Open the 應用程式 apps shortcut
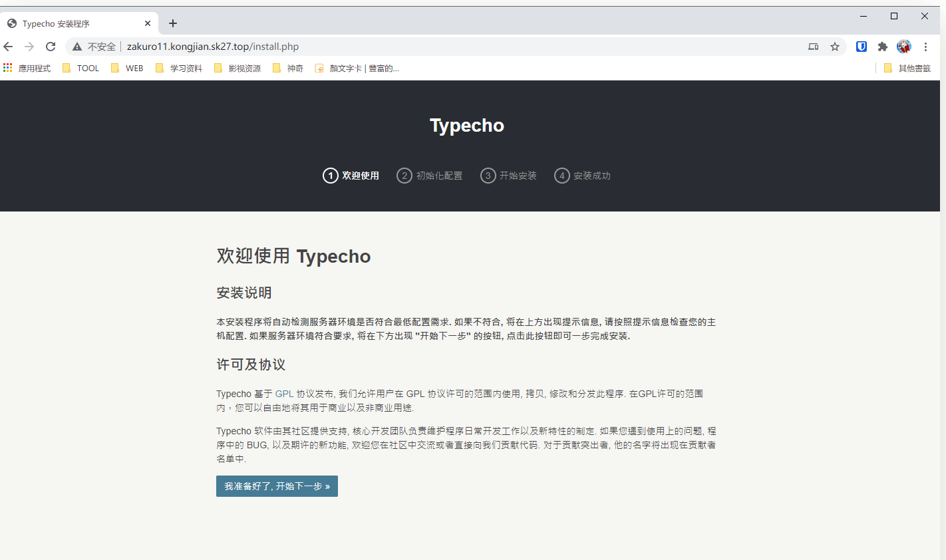The image size is (946, 560). tap(27, 68)
